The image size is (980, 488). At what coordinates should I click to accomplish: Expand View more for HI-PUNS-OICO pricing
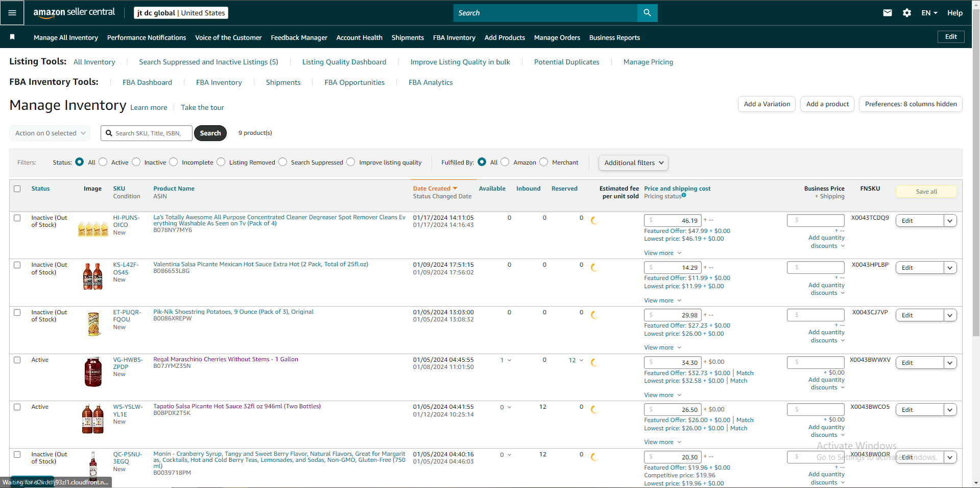coord(662,253)
